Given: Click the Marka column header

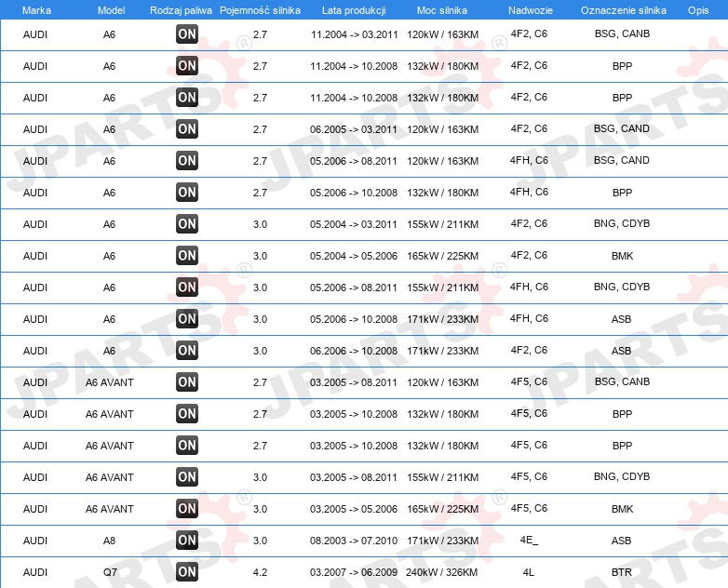Looking at the screenshot, I should point(36,10).
